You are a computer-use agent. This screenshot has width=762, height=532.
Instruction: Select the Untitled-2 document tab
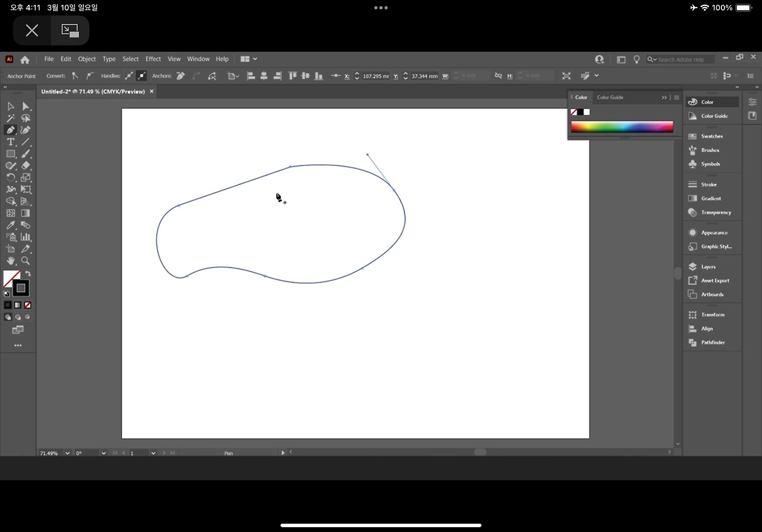click(x=93, y=92)
